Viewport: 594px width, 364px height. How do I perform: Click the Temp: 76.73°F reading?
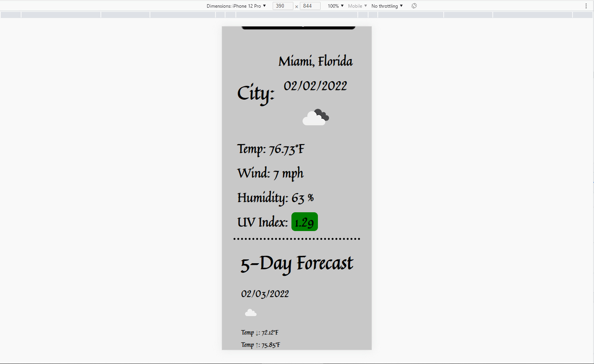point(270,149)
